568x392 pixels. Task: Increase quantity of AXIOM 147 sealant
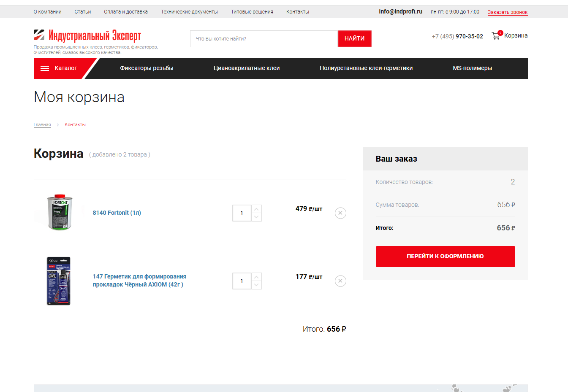click(x=256, y=277)
